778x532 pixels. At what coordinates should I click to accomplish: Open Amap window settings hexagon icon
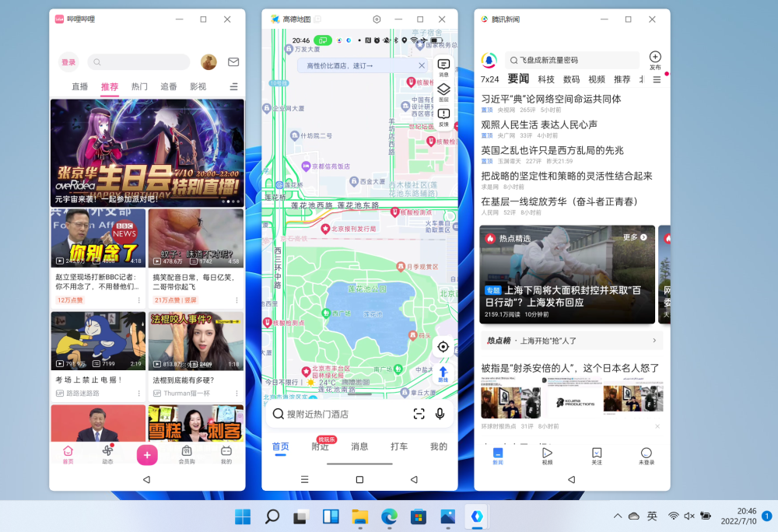377,19
